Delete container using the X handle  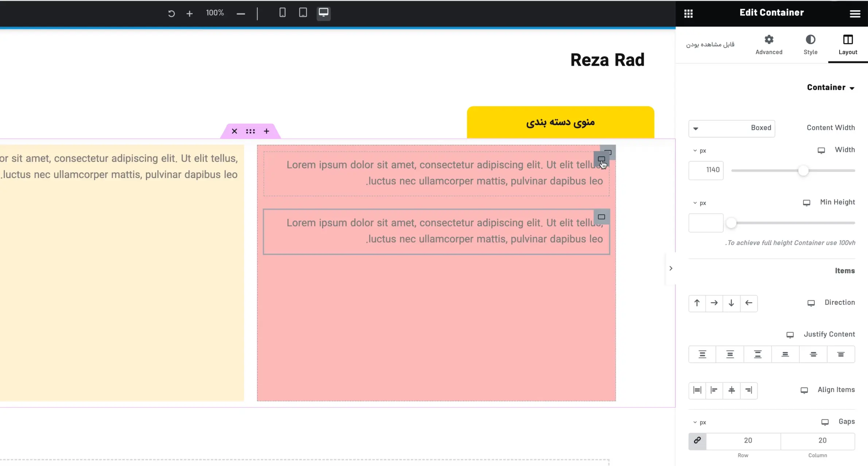[x=234, y=131]
